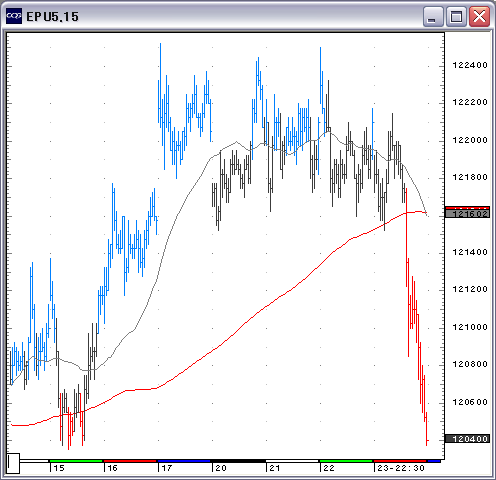Select the 17 date marker on time axis
Viewport: 496px width, 480px height.
click(x=167, y=468)
